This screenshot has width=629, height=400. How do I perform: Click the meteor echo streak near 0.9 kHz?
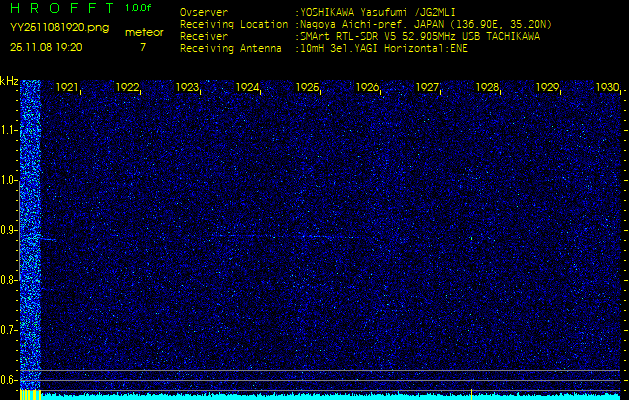(x=35, y=239)
